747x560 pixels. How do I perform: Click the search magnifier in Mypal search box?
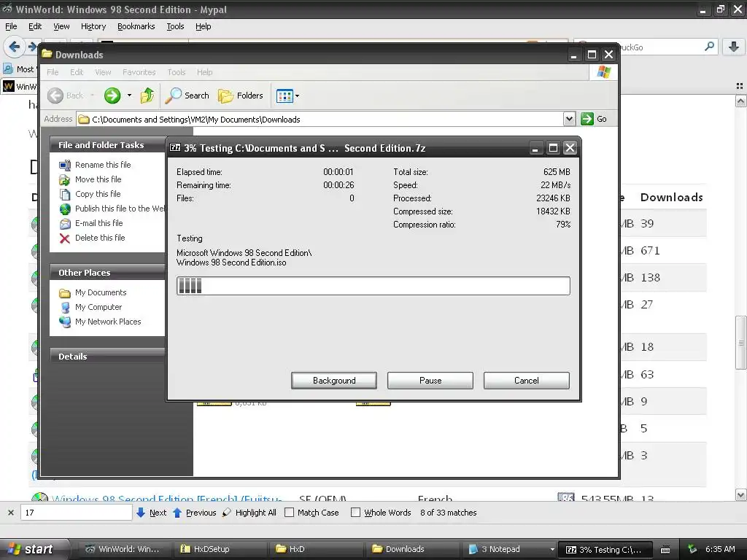[709, 47]
